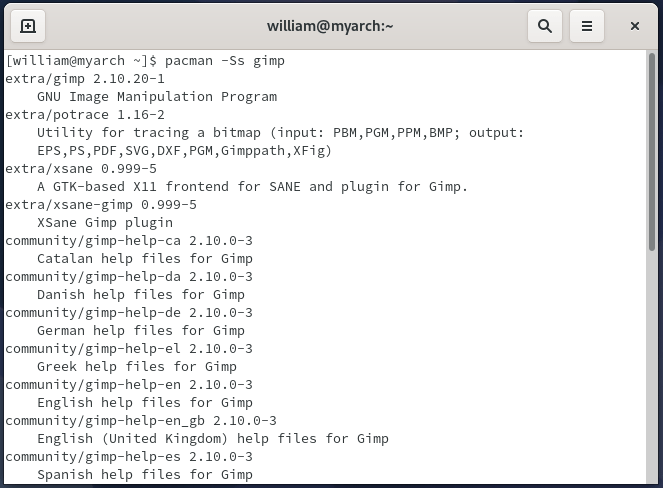Click the GNU Image Manipulation Program description
Viewport: 663px width, 488px height.
[x=157, y=97]
